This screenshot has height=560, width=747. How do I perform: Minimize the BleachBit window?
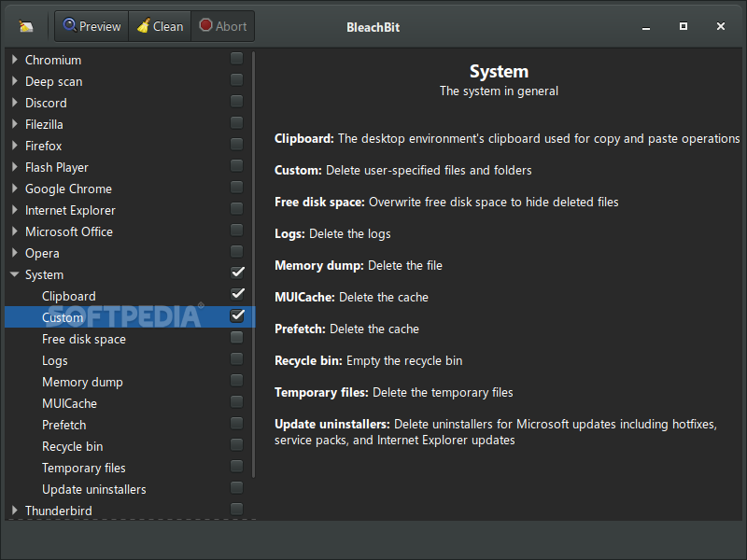coord(646,27)
